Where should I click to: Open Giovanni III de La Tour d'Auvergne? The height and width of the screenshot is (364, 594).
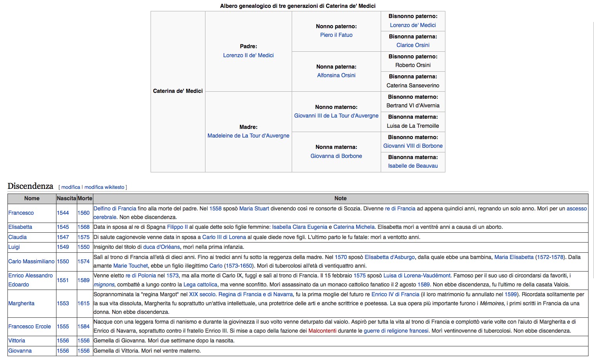[336, 116]
